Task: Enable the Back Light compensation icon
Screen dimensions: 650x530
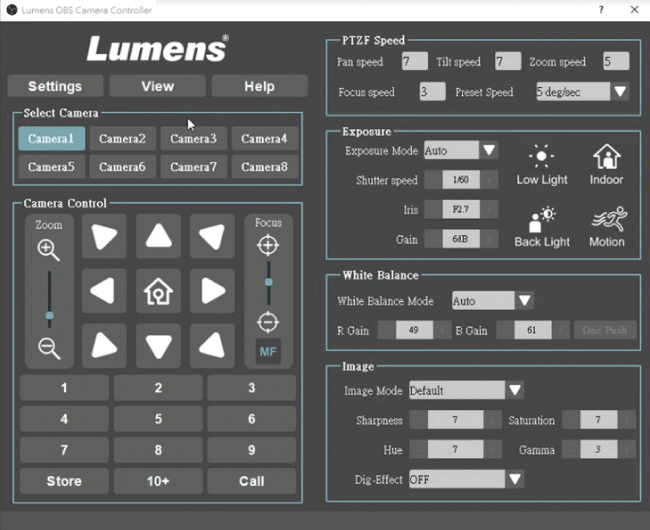Action: click(x=542, y=227)
